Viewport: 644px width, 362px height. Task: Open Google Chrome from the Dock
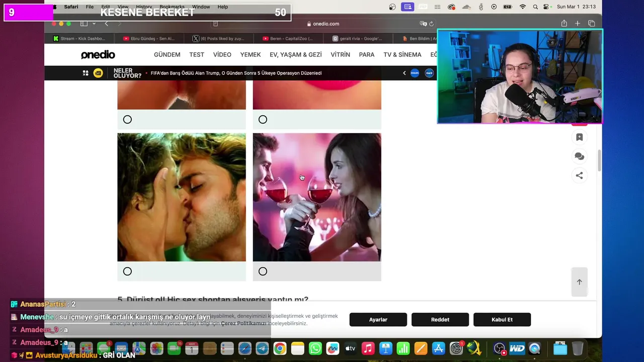(280, 348)
